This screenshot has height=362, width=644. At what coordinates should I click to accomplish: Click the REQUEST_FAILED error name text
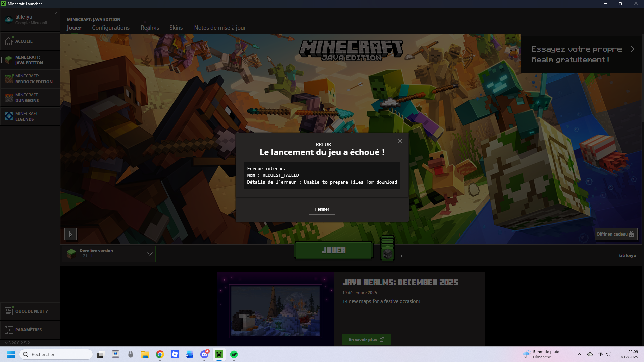[281, 175]
